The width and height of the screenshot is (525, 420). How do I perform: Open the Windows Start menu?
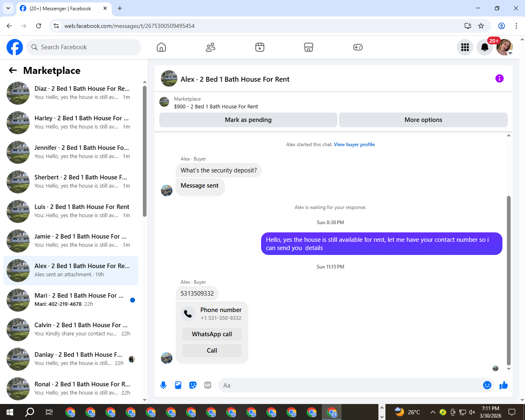(10, 412)
